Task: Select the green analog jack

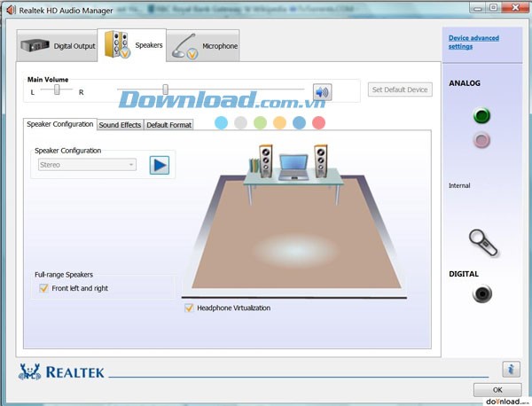Action: pyautogui.click(x=481, y=115)
